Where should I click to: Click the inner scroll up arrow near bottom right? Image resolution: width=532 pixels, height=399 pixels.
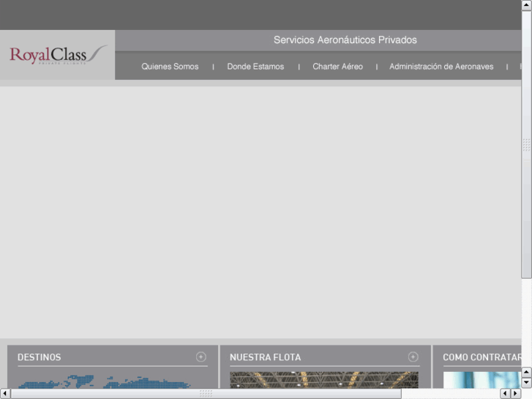(527, 372)
